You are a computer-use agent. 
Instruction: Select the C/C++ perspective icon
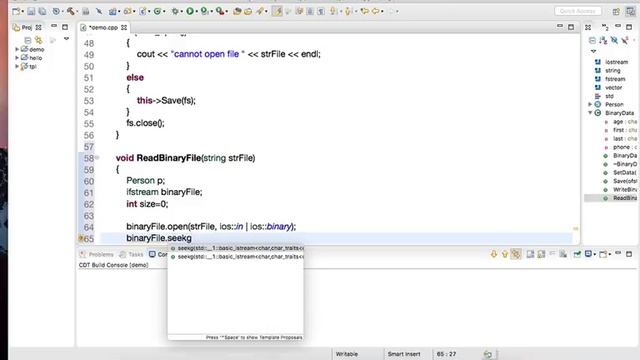(x=631, y=11)
